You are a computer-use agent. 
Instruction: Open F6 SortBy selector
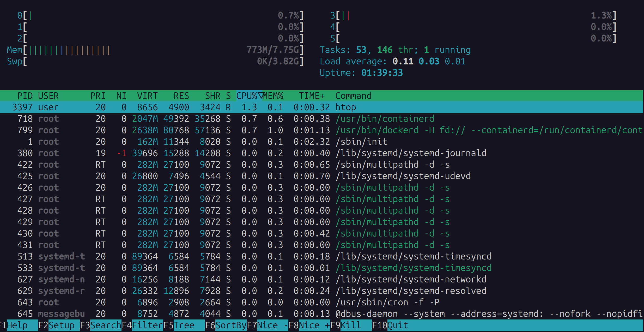(x=231, y=325)
